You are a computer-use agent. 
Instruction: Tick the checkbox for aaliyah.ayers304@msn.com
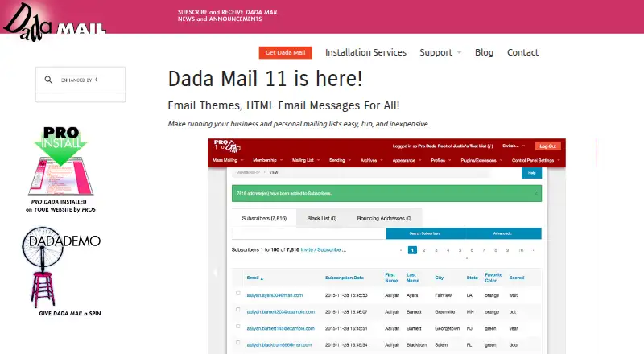click(237, 293)
